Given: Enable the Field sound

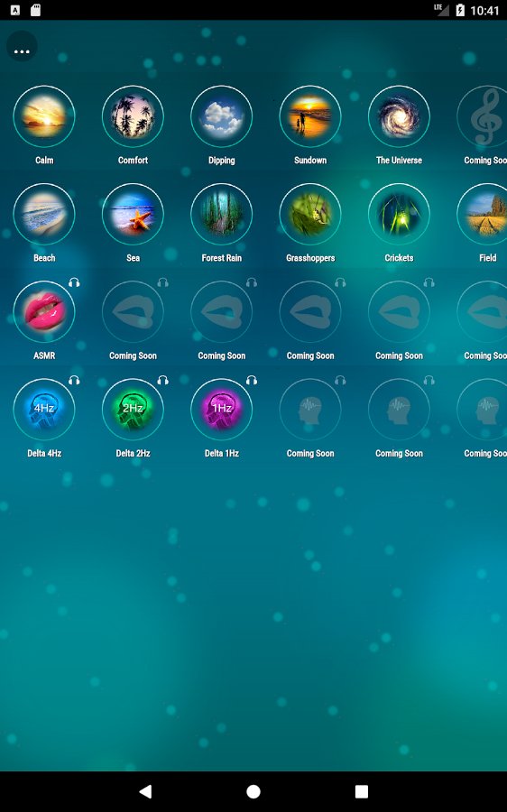Looking at the screenshot, I should (x=483, y=214).
